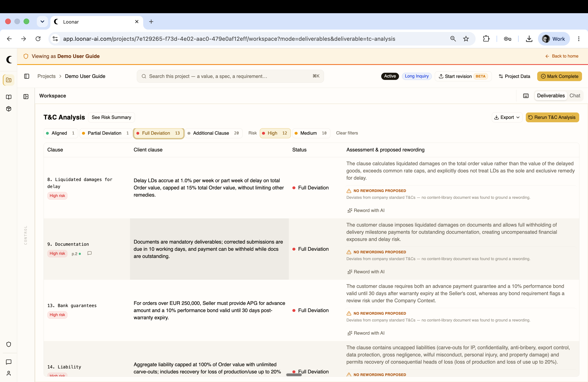Select the Loonar browser tab
Image resolution: width=588 pixels, height=382 pixels.
(97, 22)
